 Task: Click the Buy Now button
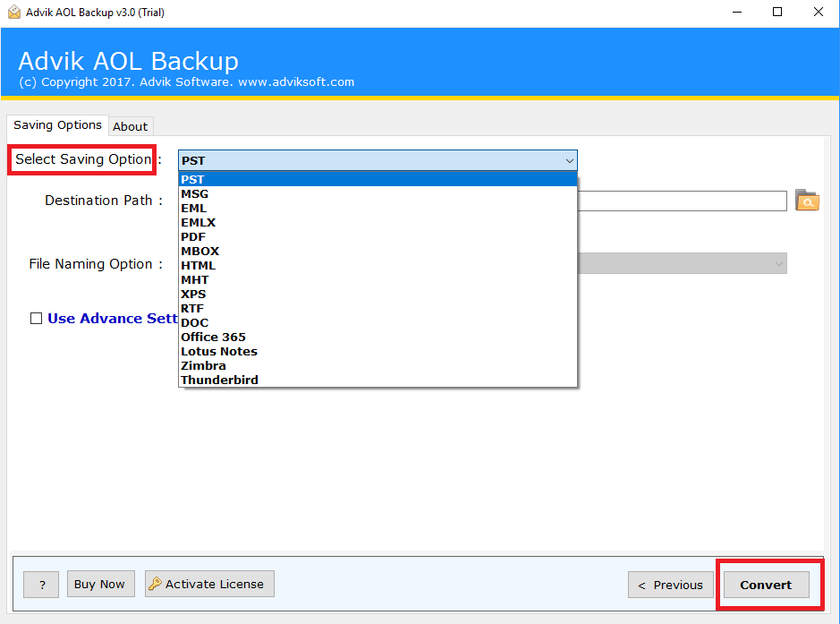(101, 584)
